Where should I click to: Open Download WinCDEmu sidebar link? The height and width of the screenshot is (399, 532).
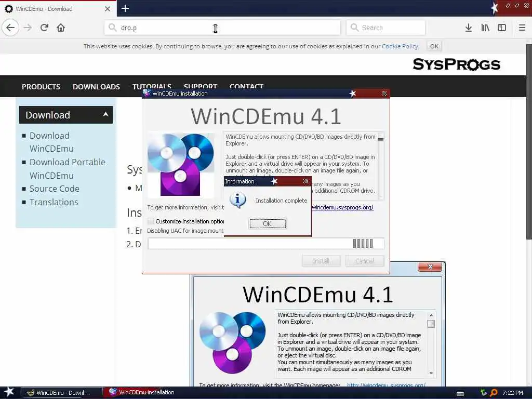pyautogui.click(x=51, y=142)
